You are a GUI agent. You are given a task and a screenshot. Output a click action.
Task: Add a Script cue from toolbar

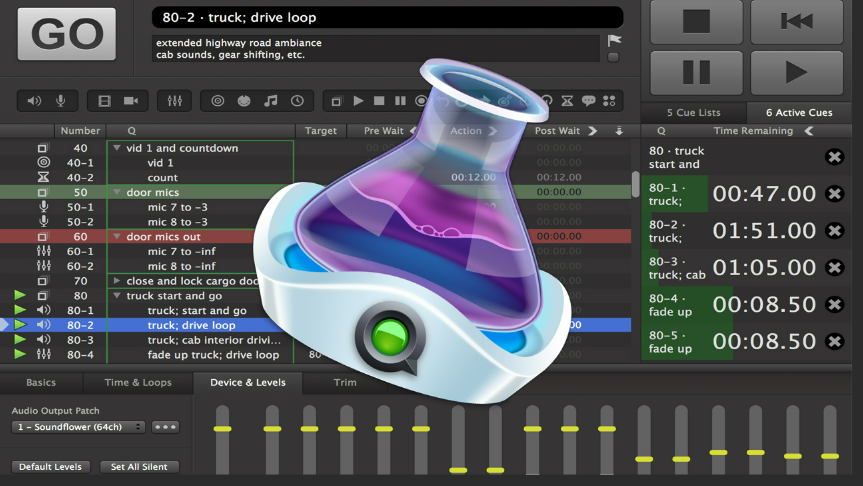[609, 101]
